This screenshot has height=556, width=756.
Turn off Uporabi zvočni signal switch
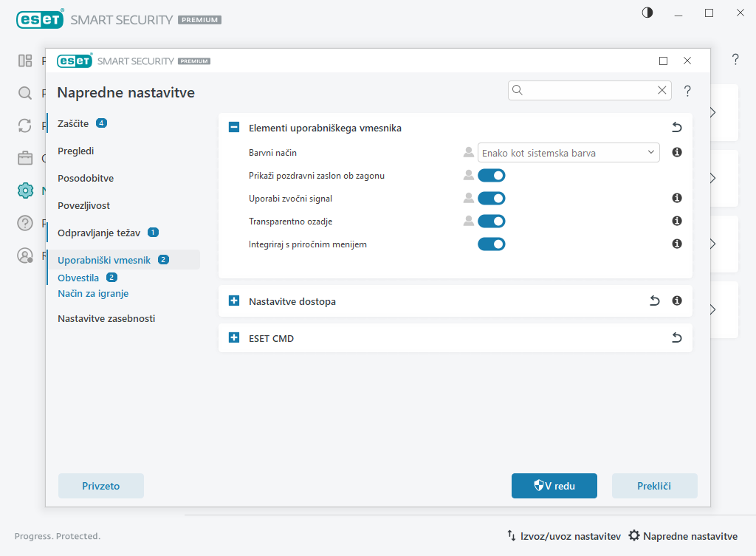(x=492, y=198)
